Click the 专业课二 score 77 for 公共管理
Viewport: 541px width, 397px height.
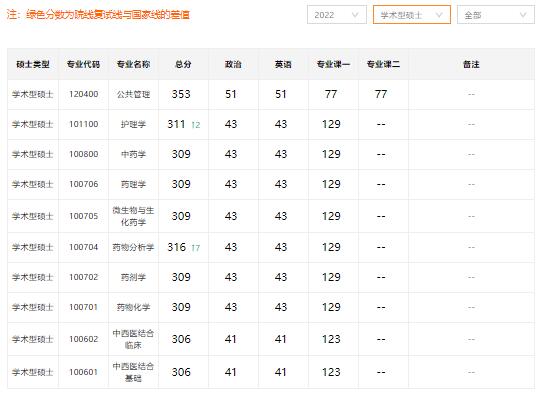click(381, 94)
